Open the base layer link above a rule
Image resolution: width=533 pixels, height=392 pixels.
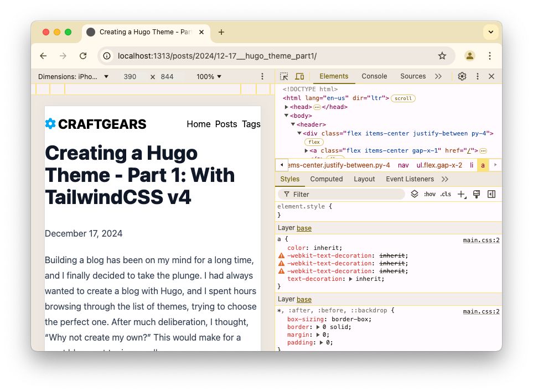304,228
